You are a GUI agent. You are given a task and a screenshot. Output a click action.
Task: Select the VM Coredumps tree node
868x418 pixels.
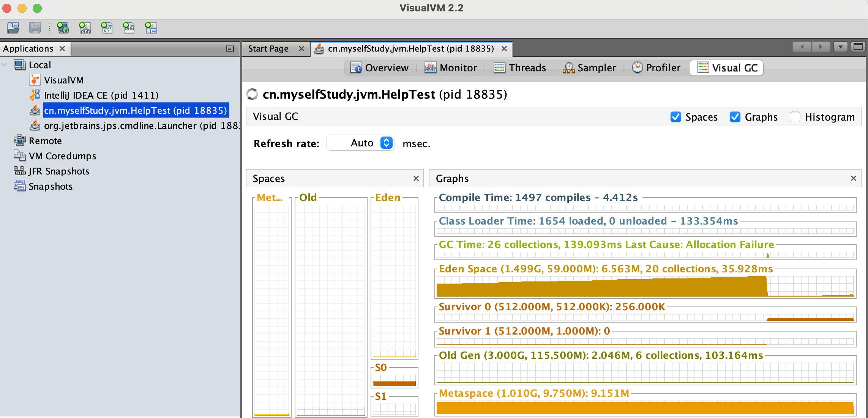62,156
